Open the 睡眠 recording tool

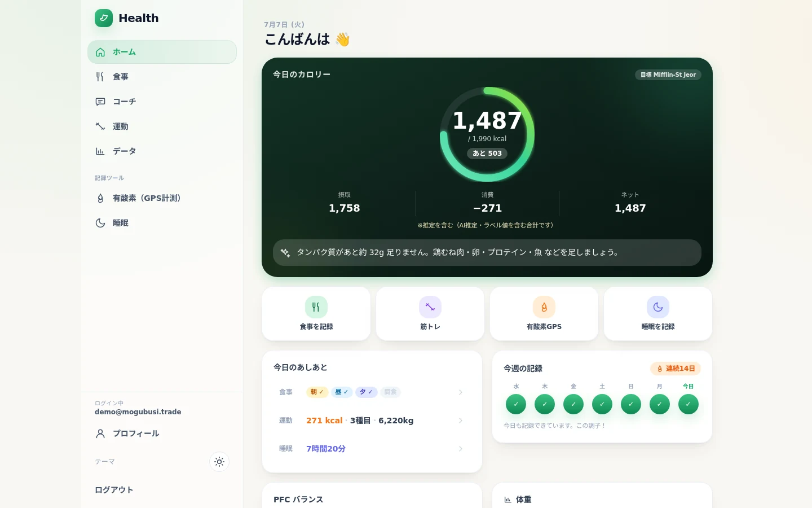162,223
